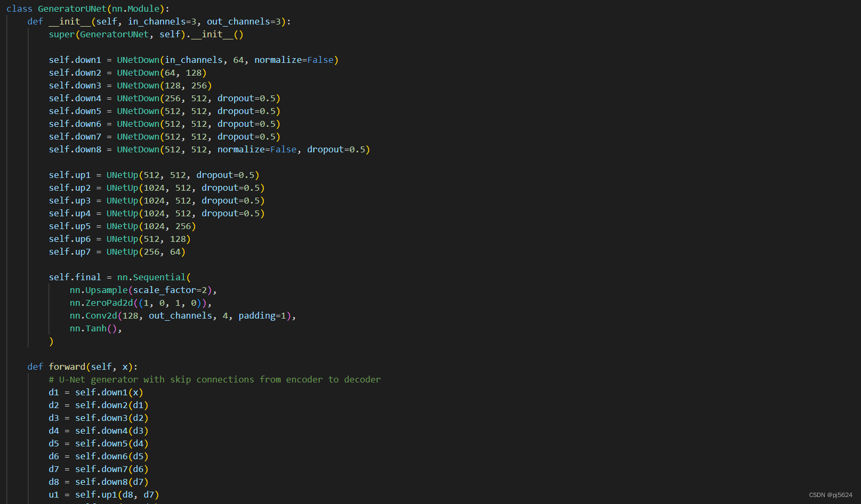Click the d3 = self.down3(d2) line
Screen dimensions: 861x504
(x=99, y=418)
